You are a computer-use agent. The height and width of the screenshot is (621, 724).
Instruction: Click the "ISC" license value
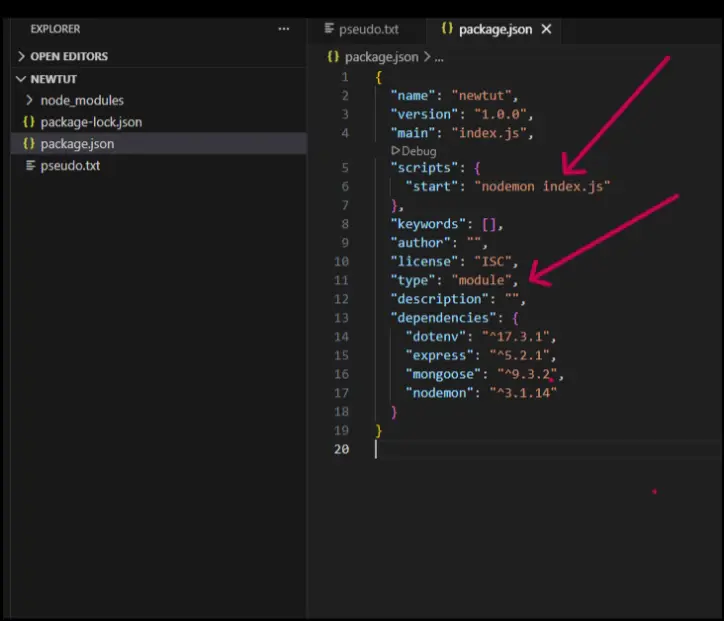click(493, 261)
